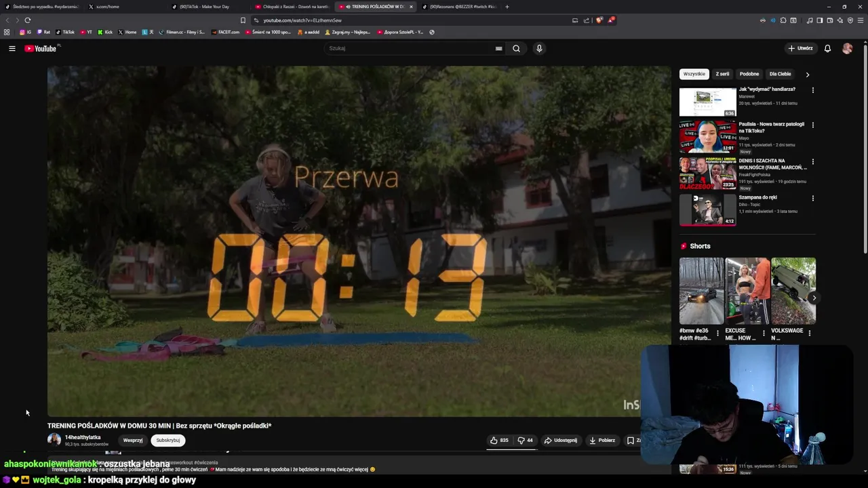Switch to Śledztwo po wypadku tab
868x488 pixels.
[x=44, y=7]
